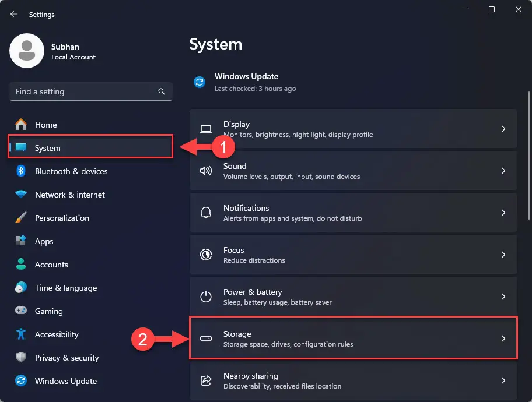
Task: Click the Subhan account name
Action: 65,47
